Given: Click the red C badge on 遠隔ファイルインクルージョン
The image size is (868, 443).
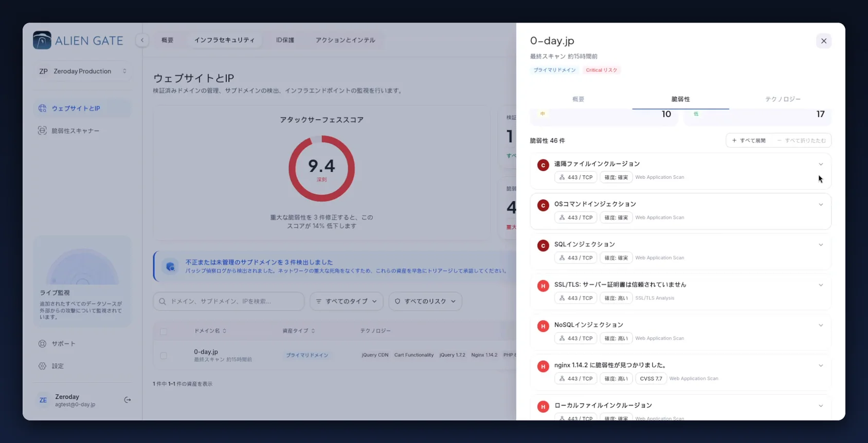Looking at the screenshot, I should (x=543, y=165).
